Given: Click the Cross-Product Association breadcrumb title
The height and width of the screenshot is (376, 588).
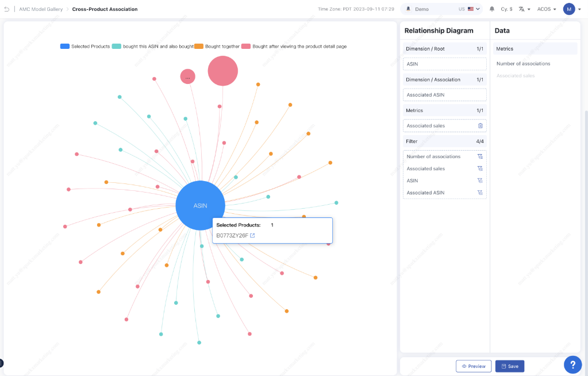Looking at the screenshot, I should (x=105, y=9).
